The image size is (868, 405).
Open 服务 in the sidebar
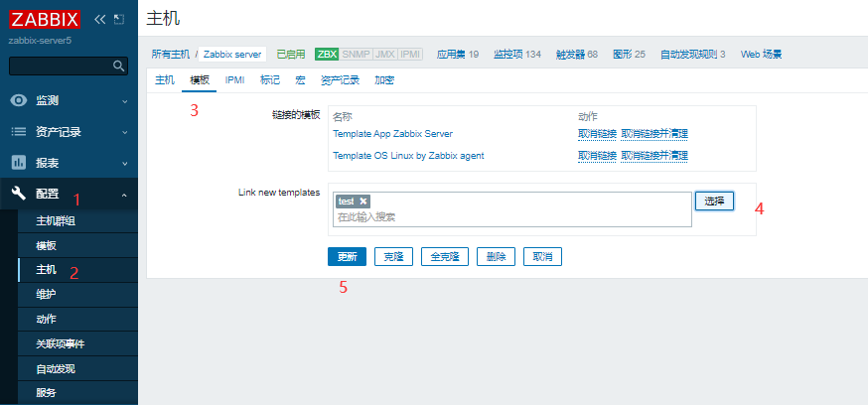click(x=46, y=393)
